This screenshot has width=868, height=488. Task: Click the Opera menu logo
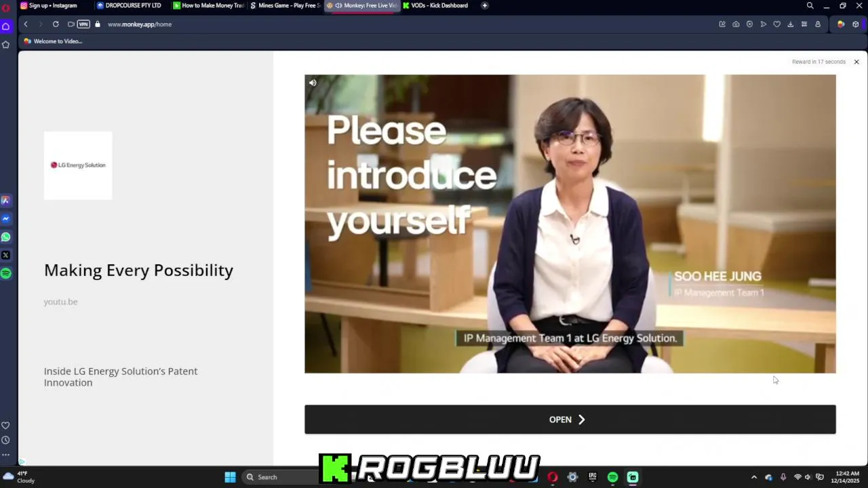pyautogui.click(x=5, y=8)
